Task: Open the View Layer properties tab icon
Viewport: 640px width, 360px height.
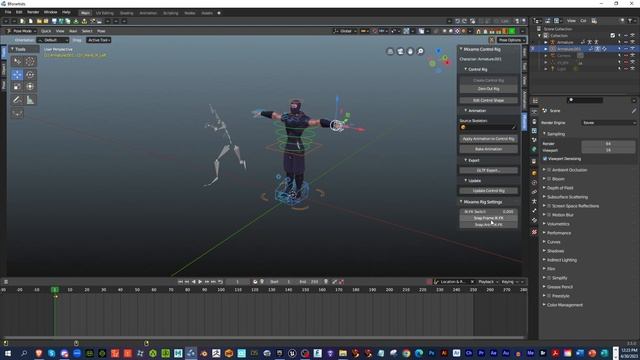Action: click(x=534, y=131)
